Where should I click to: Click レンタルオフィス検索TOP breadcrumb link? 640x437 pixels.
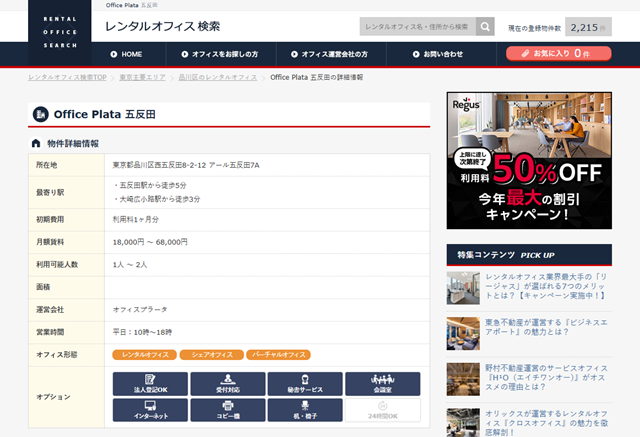click(67, 76)
